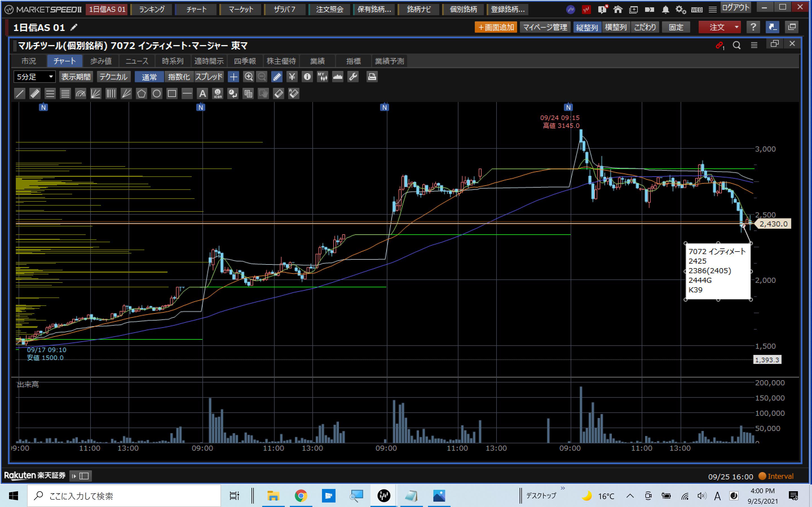Click the zoom in magnifier icon
The width and height of the screenshot is (812, 507).
click(x=249, y=77)
